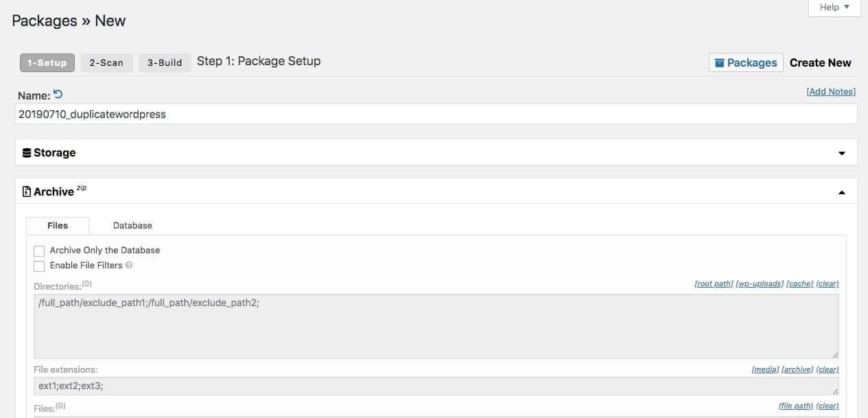Open the 3-Build step

[164, 62]
